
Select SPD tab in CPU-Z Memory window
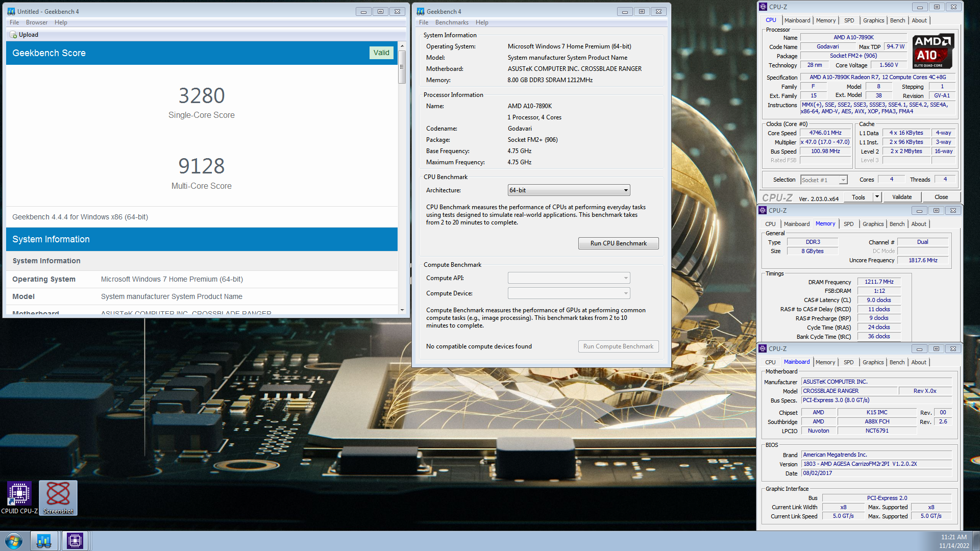click(848, 224)
